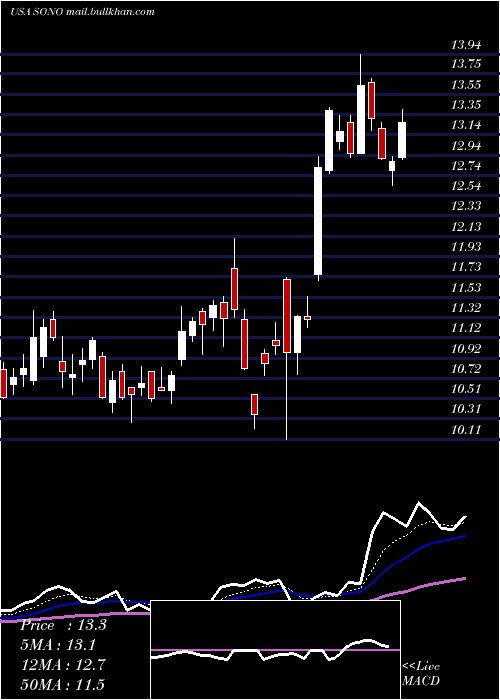
Task: Click the tall white breakout candle near 12.74
Action: tap(318, 219)
